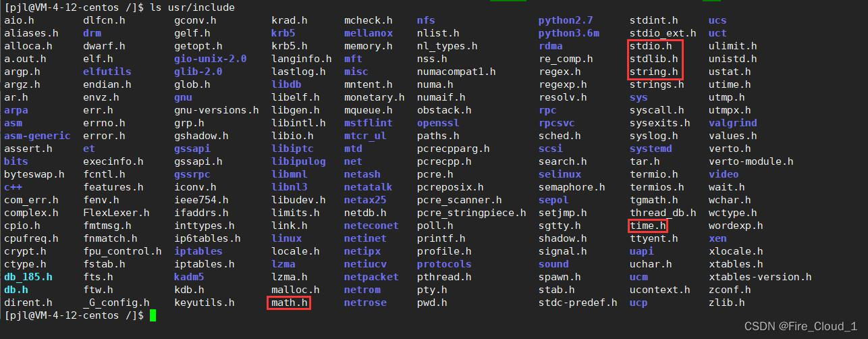Click the green terminal cursor
The height and width of the screenshot is (339, 868).
153,315
